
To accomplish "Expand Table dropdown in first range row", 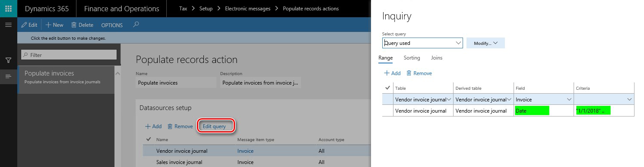I will pyautogui.click(x=449, y=100).
